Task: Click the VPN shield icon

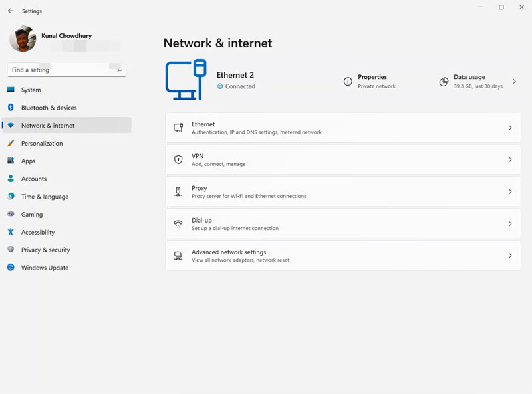Action: (178, 159)
